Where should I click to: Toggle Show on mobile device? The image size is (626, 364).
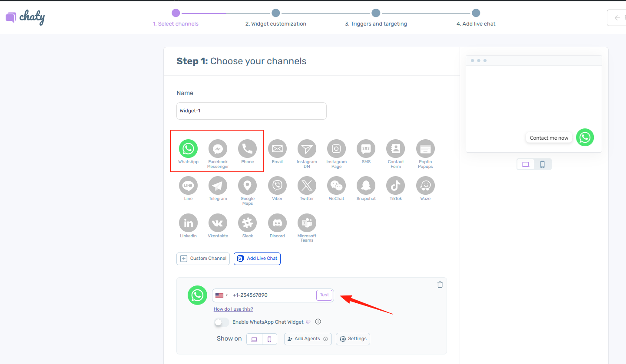pyautogui.click(x=269, y=339)
